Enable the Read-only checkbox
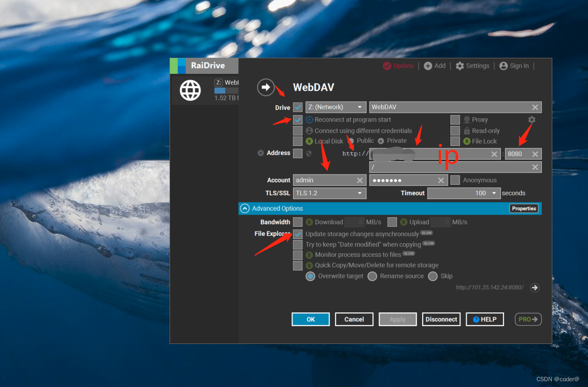 click(455, 131)
